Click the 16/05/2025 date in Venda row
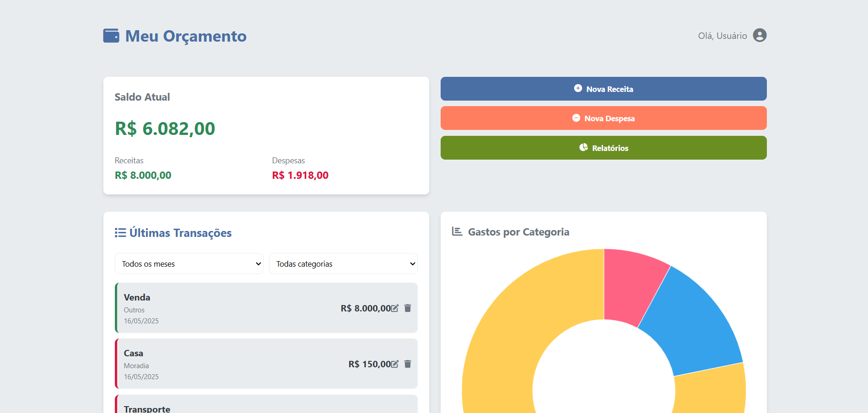The width and height of the screenshot is (868, 413). 141,321
